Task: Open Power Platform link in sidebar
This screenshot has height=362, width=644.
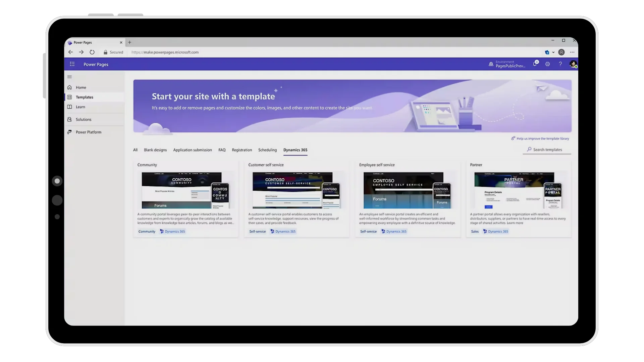Action: pyautogui.click(x=94, y=132)
